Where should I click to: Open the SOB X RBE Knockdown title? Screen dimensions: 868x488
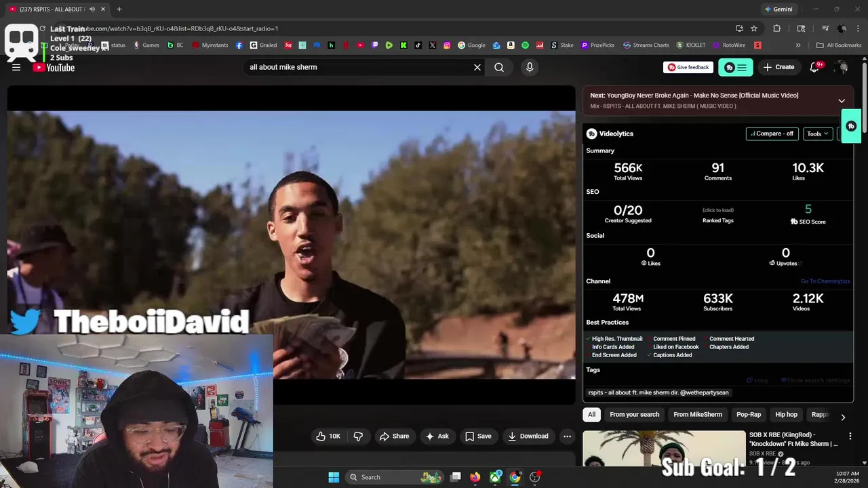tap(793, 439)
